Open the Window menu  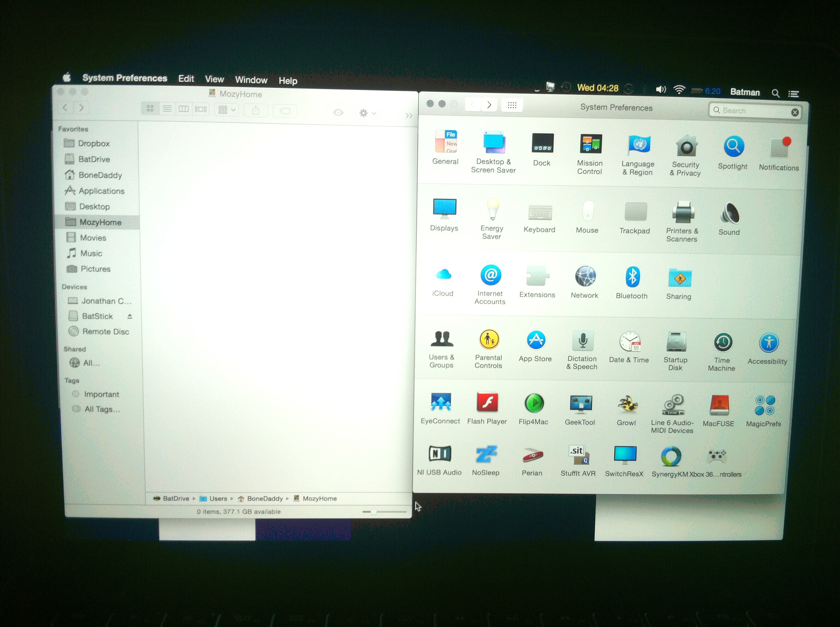(x=251, y=80)
